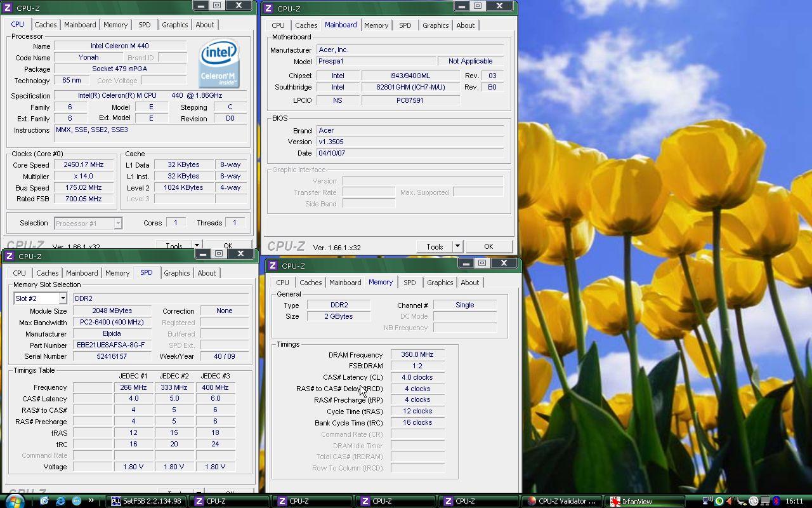The width and height of the screenshot is (812, 508).
Task: Click OK in the CPU window
Action: 227,246
